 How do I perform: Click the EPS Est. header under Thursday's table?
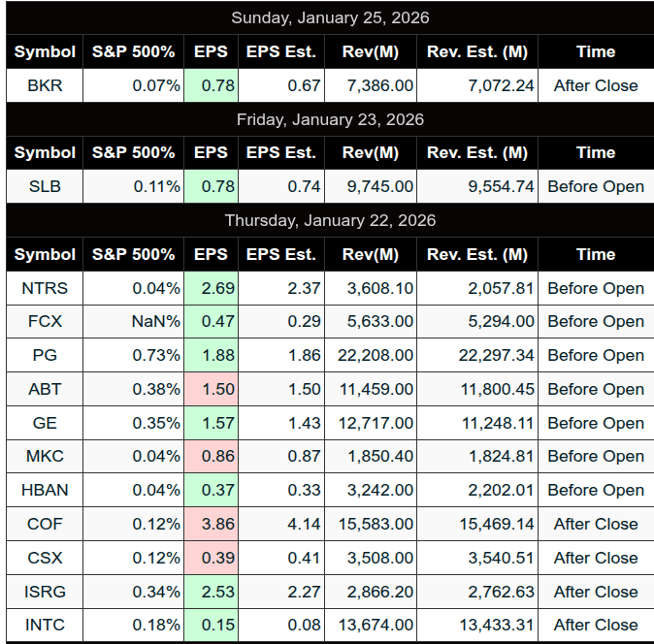pyautogui.click(x=281, y=254)
